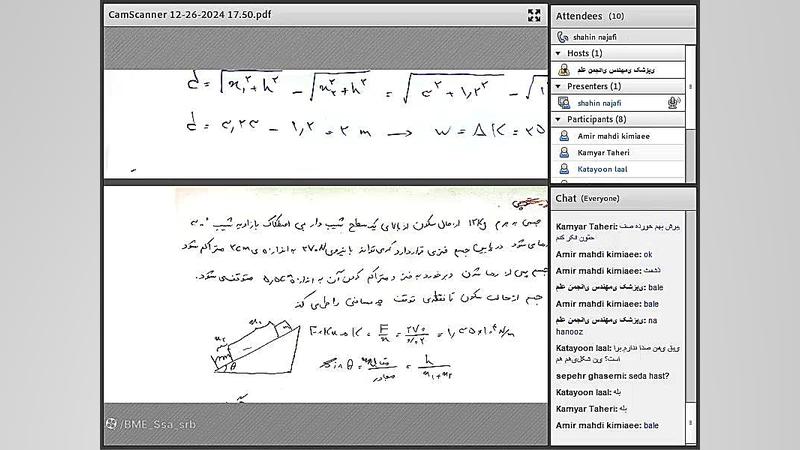Click the avatar icon of Katayoon laal
The width and height of the screenshot is (800, 450).
(564, 169)
